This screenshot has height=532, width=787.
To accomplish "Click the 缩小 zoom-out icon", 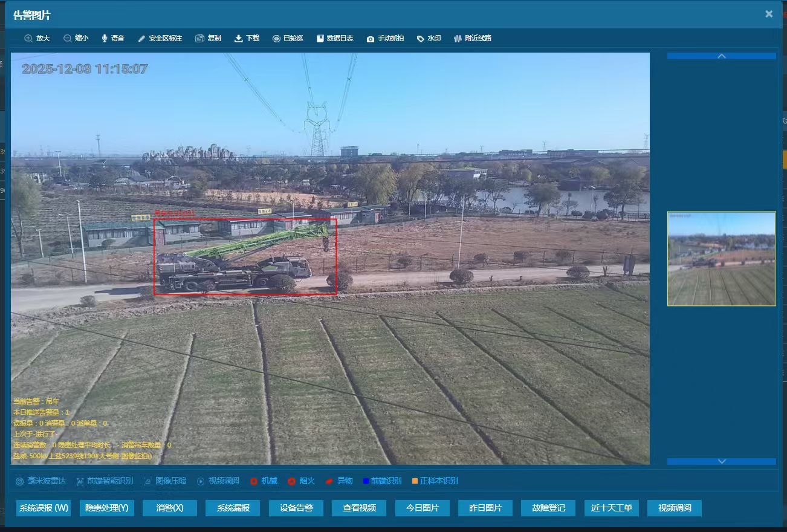I will point(67,39).
